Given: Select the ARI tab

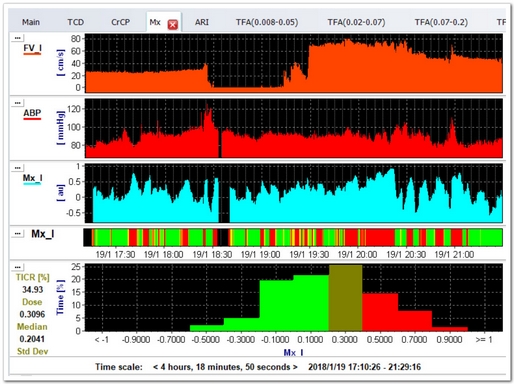Looking at the screenshot, I should point(202,22).
